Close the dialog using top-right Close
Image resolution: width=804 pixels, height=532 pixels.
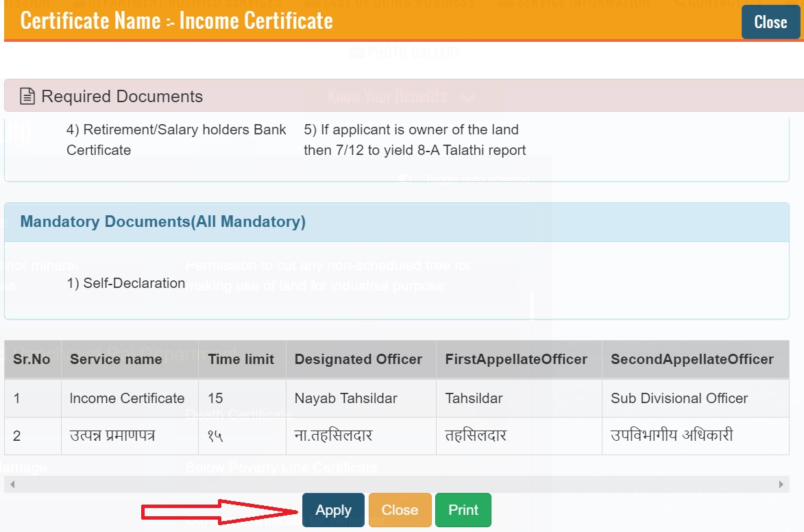click(770, 23)
